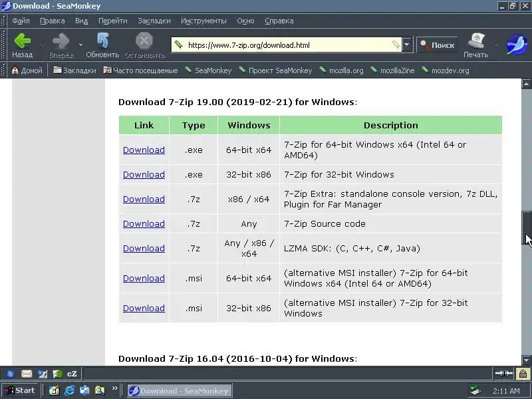Collapse the bookmarks toolbar grippy handle
The height and width of the screenshot is (399, 532).
click(3, 70)
